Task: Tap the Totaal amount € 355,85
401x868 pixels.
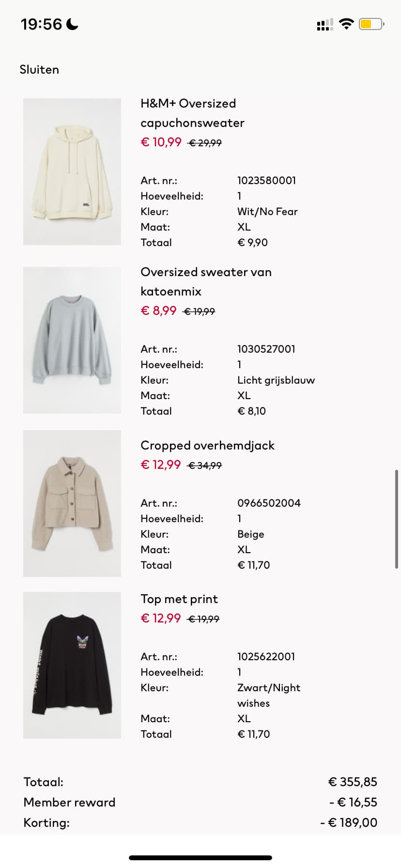Action: click(353, 782)
